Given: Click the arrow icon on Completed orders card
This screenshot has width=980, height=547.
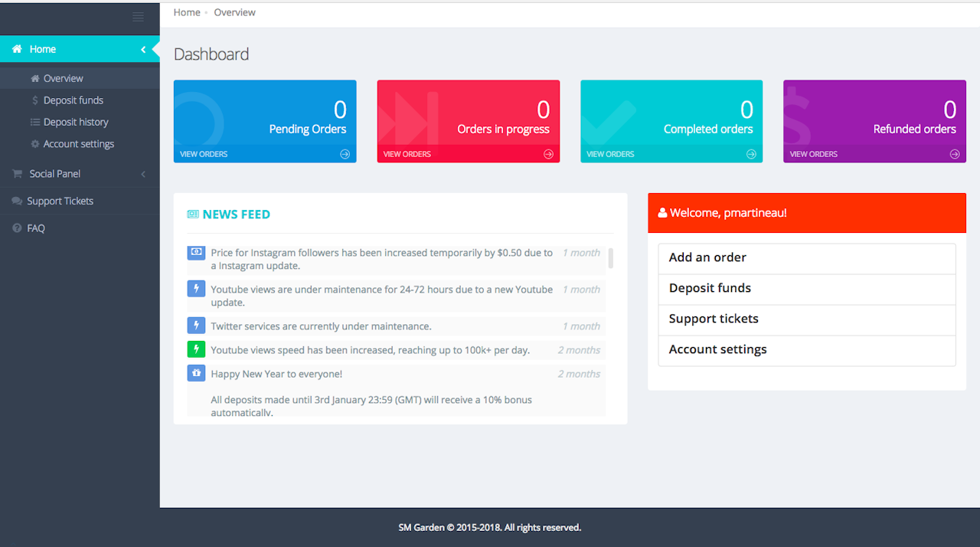Looking at the screenshot, I should click(x=751, y=154).
